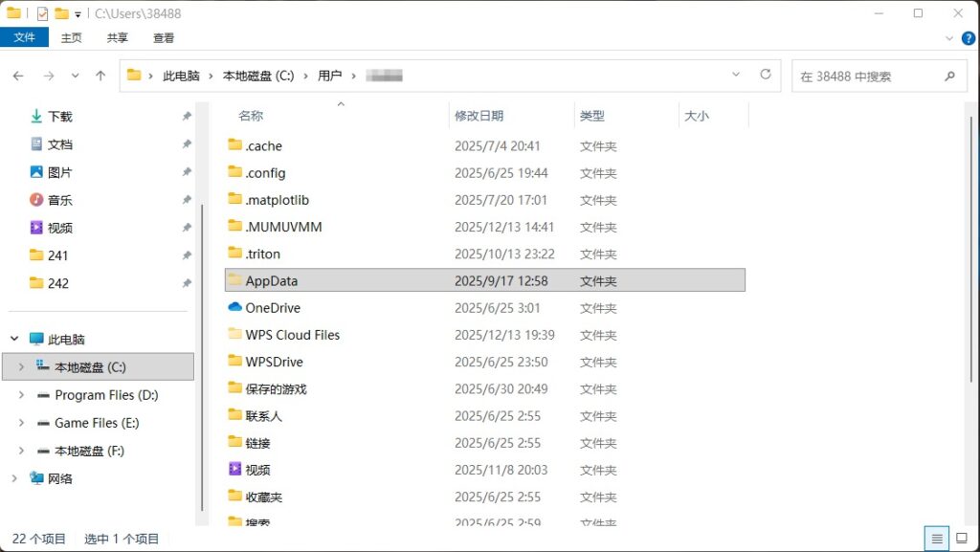980x552 pixels.
Task: Select the .triton folder
Action: click(262, 254)
